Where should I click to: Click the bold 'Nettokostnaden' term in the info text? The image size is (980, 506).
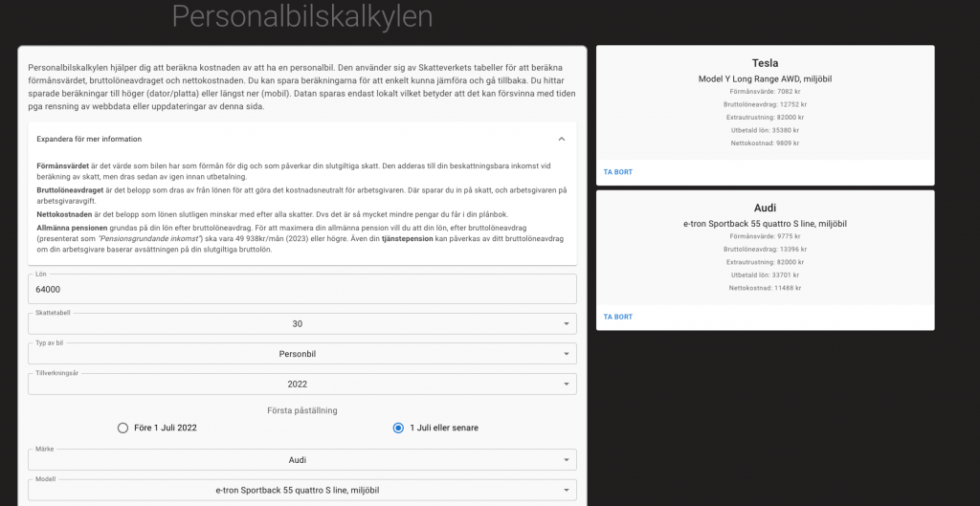[64, 214]
